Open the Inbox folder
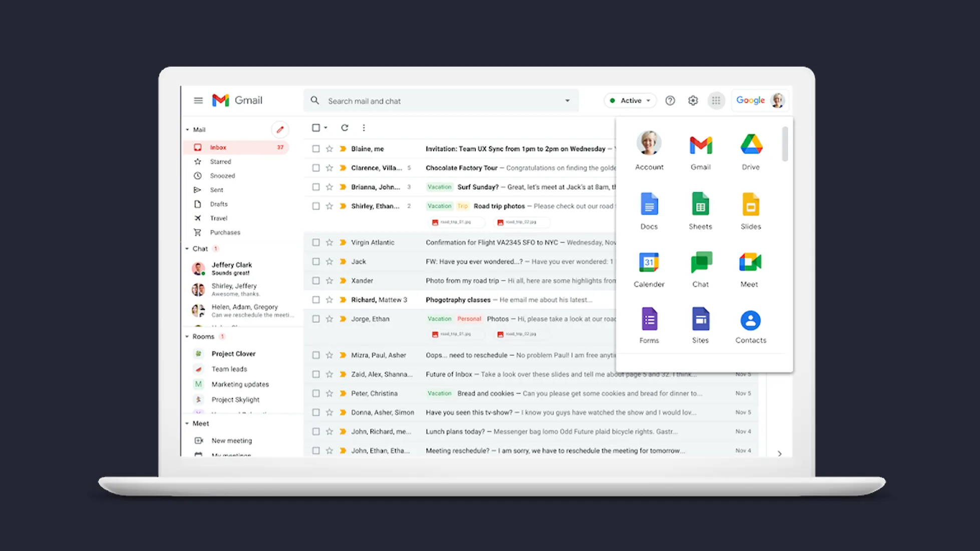This screenshot has height=551, width=980. 236,147
